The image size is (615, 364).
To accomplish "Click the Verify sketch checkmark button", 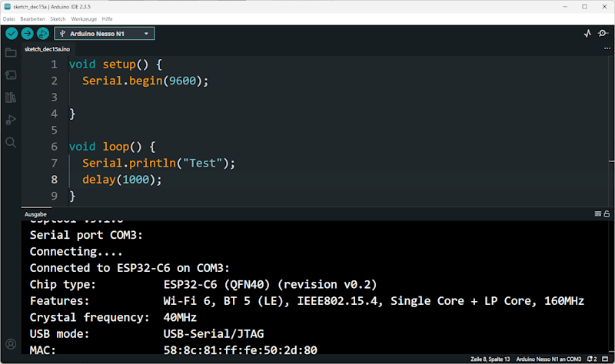I will click(12, 34).
